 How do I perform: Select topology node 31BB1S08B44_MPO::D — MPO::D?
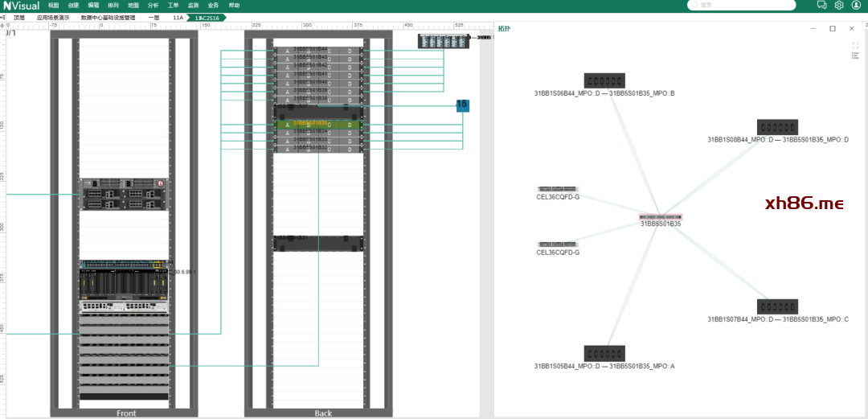(778, 127)
